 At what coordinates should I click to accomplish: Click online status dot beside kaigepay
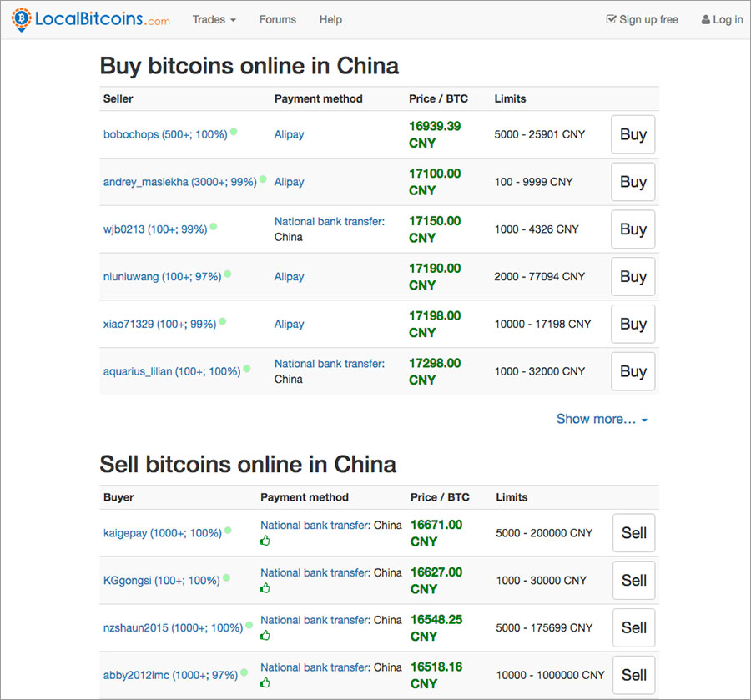click(x=228, y=530)
